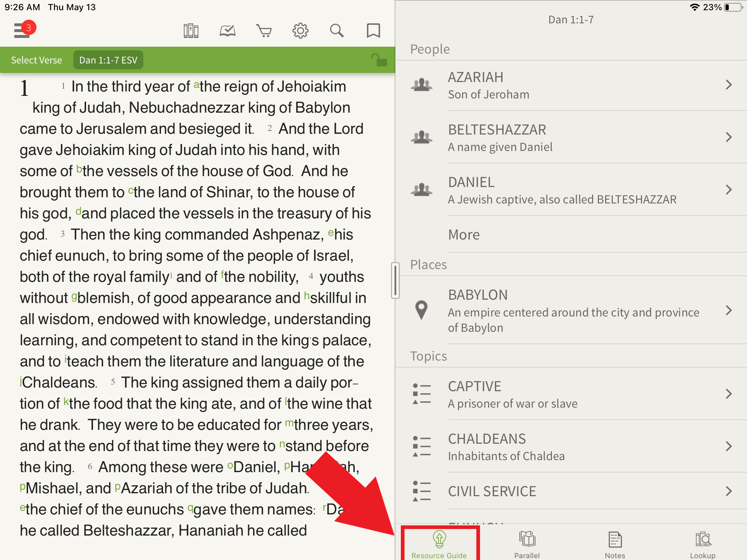Tap cross-reference 'a' before 'the reign of Jehoiakim'
This screenshot has height=560, width=747.
[x=196, y=85]
